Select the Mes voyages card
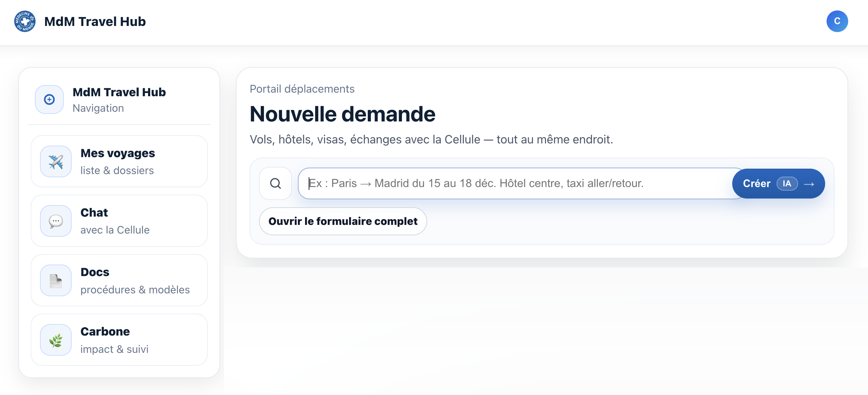Image resolution: width=868 pixels, height=395 pixels. tap(120, 161)
